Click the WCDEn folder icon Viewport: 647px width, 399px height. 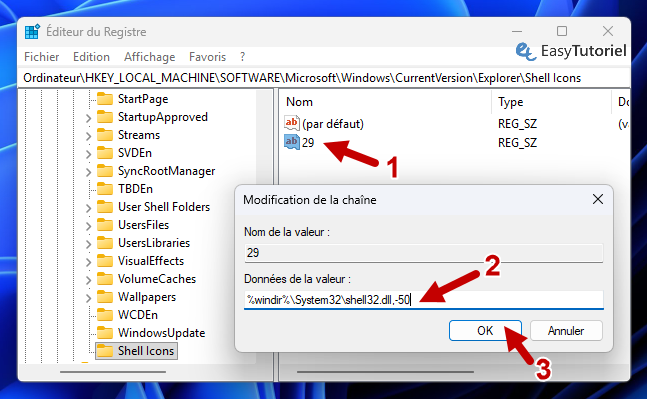pos(105,315)
